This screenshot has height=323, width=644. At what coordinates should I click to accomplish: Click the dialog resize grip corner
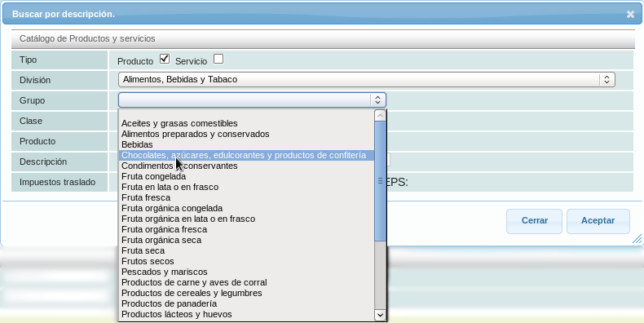pos(637,239)
